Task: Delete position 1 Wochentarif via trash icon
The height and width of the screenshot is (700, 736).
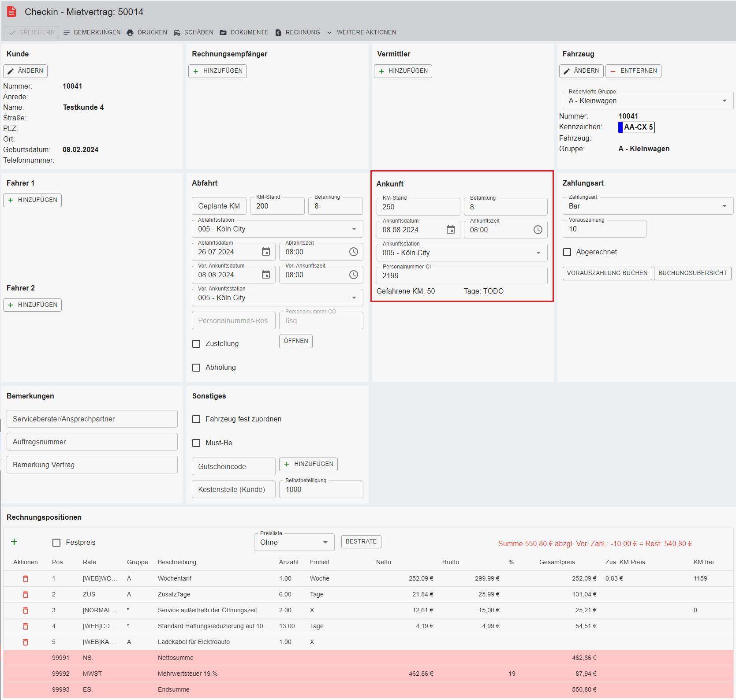Action: pos(26,579)
